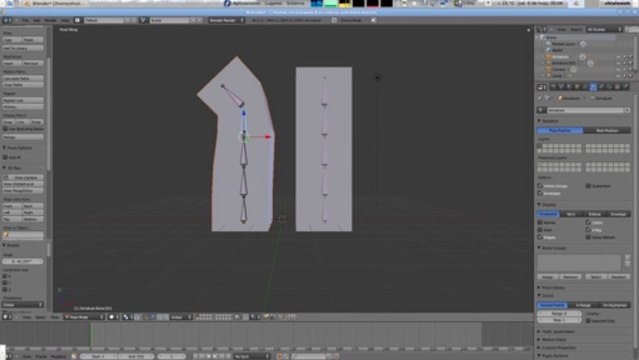Open the File menu
This screenshot has width=639, height=360.
pyautogui.click(x=25, y=20)
